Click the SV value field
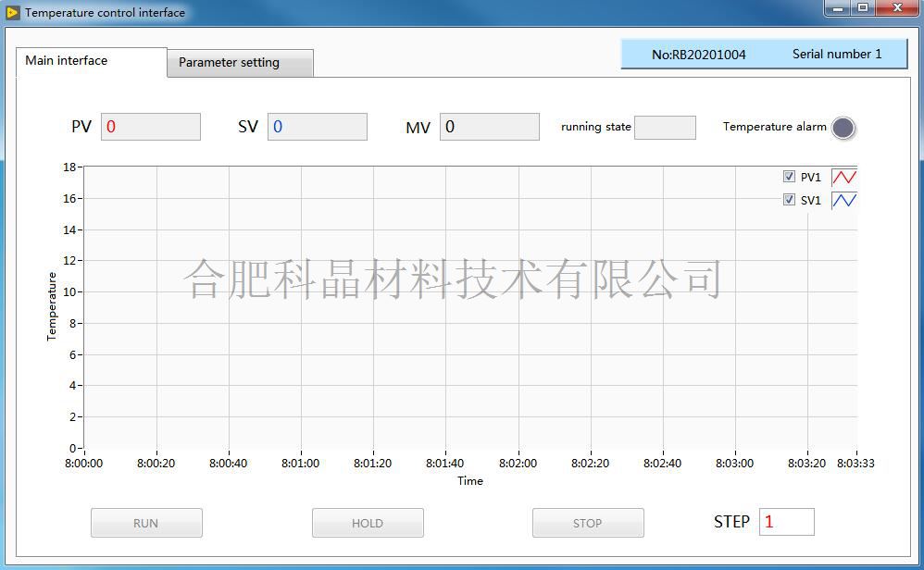 click(x=317, y=127)
